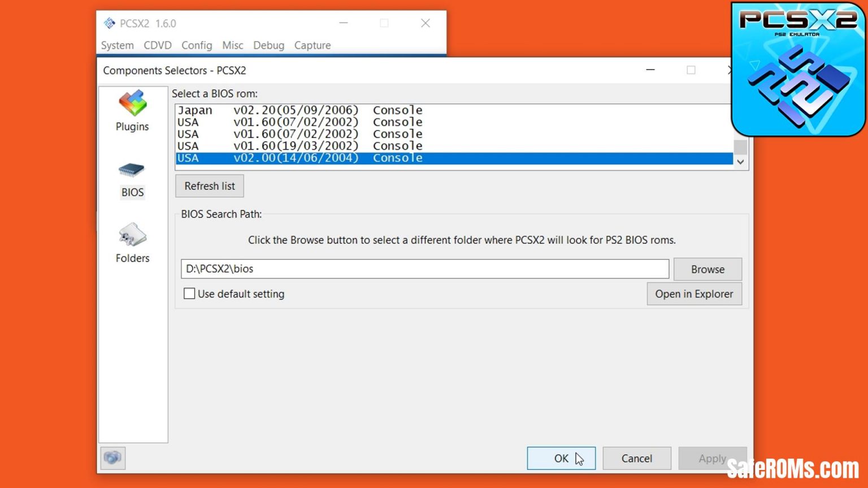Open the Debug menu
The width and height of the screenshot is (868, 488).
[x=268, y=45]
